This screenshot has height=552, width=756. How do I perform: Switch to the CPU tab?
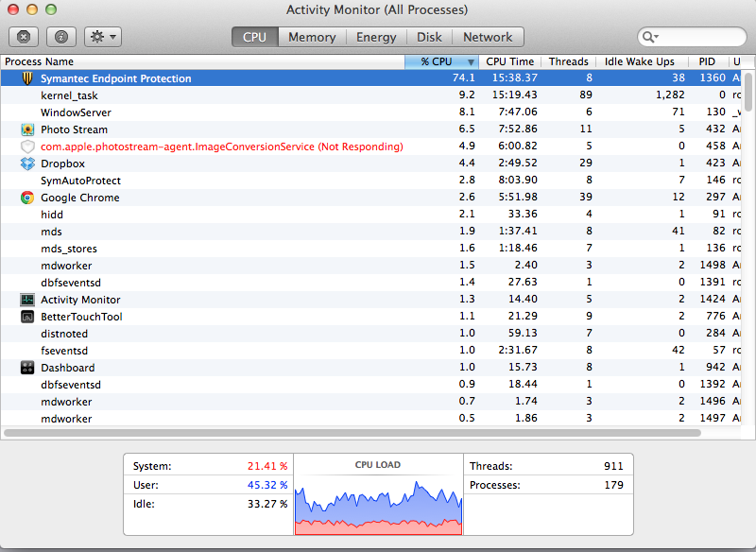pyautogui.click(x=254, y=37)
